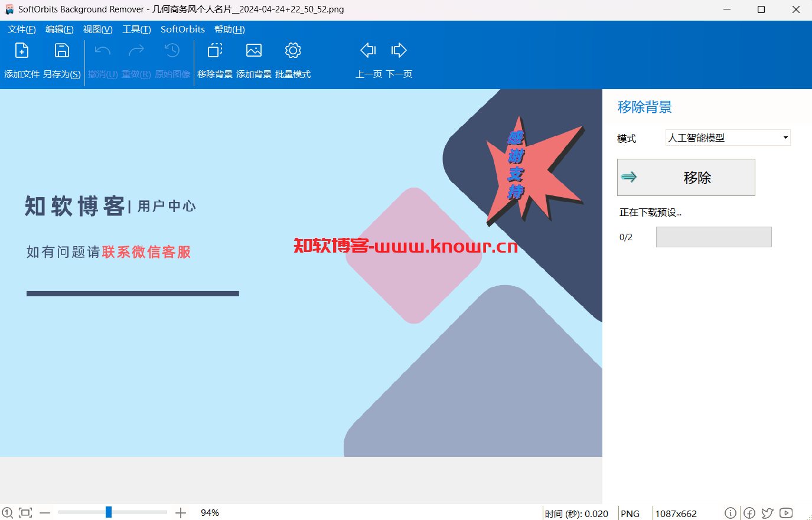Image resolution: width=812 pixels, height=520 pixels.
Task: Go to the next page (下一页)
Action: pos(399,50)
